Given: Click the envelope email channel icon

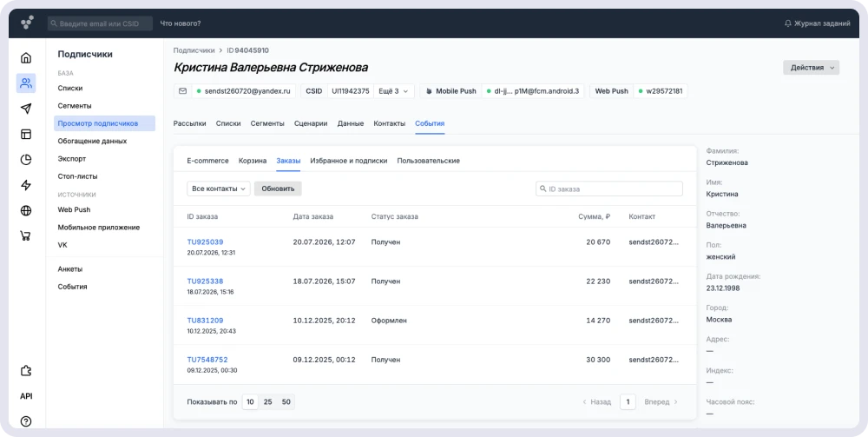Looking at the screenshot, I should [x=182, y=91].
